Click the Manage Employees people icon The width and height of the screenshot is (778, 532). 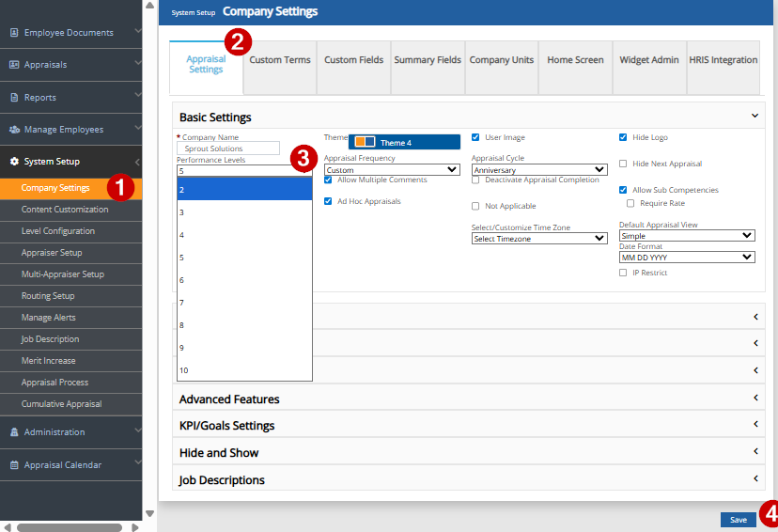(x=14, y=130)
